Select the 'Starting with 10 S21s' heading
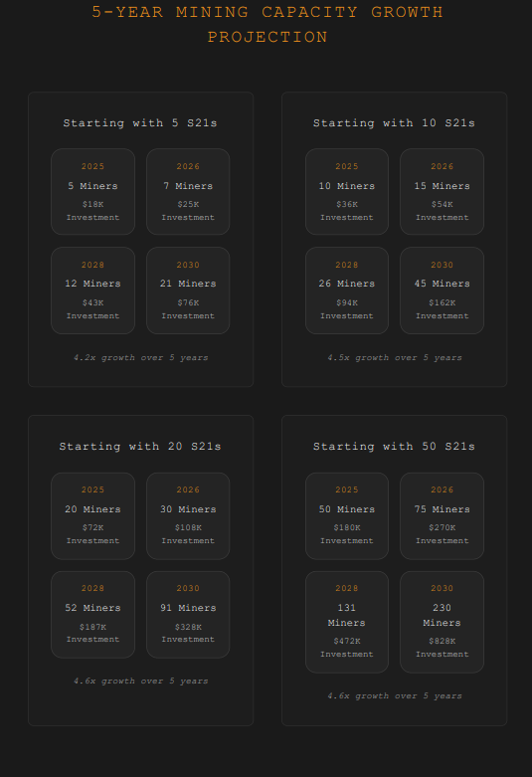Screen dimensions: 532x777 [394, 123]
